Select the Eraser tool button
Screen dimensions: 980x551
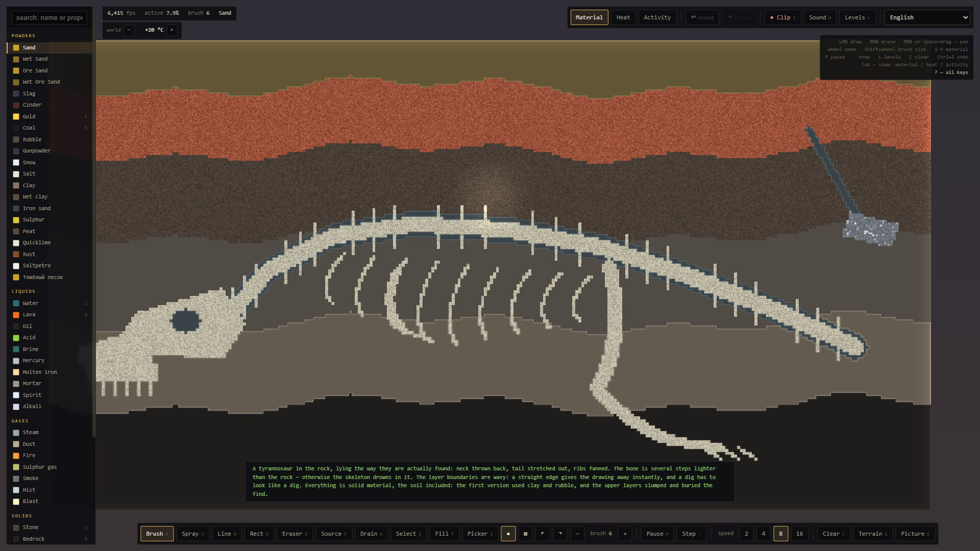pos(295,534)
